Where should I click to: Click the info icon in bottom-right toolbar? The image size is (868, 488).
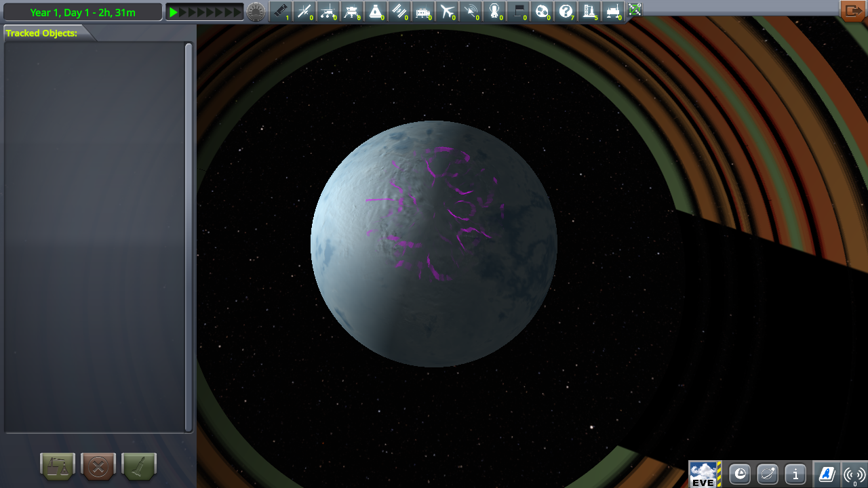[795, 474]
